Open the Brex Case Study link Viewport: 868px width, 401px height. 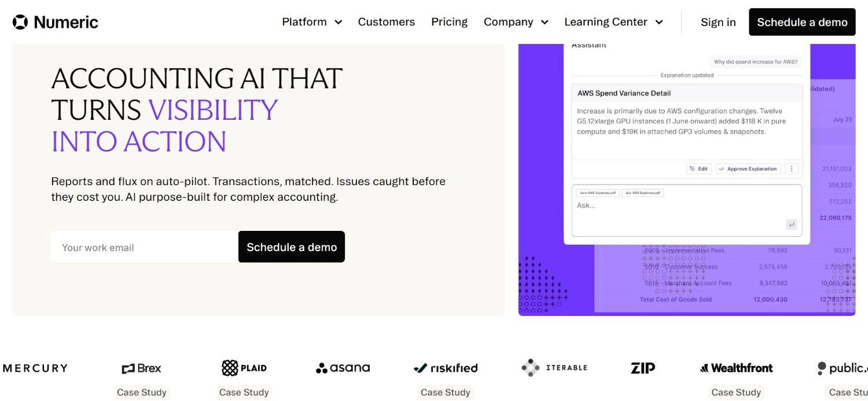point(142,392)
